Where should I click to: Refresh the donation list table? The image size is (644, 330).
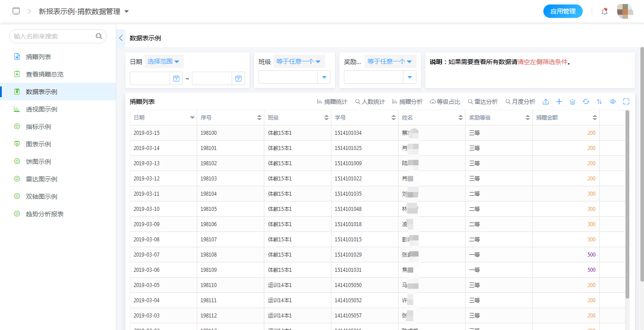point(586,102)
